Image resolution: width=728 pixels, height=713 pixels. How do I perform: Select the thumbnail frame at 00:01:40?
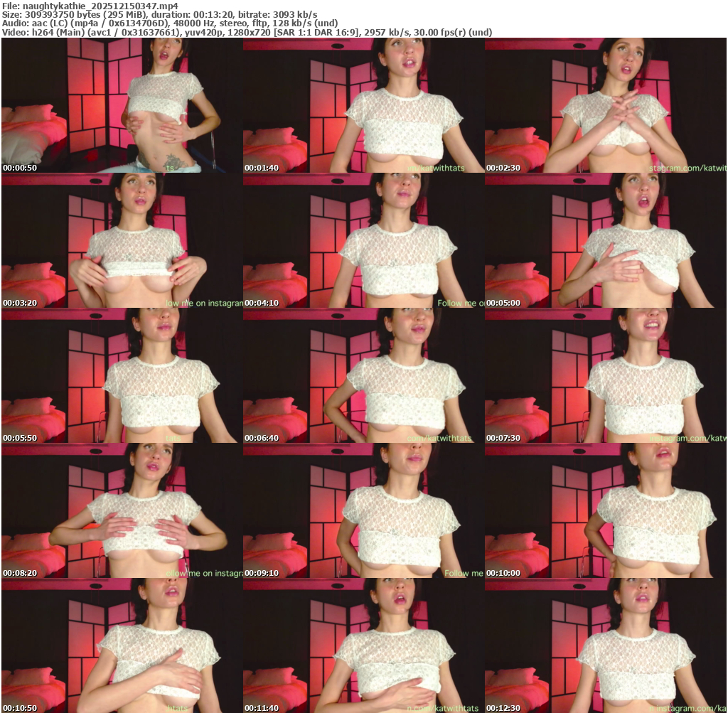363,105
